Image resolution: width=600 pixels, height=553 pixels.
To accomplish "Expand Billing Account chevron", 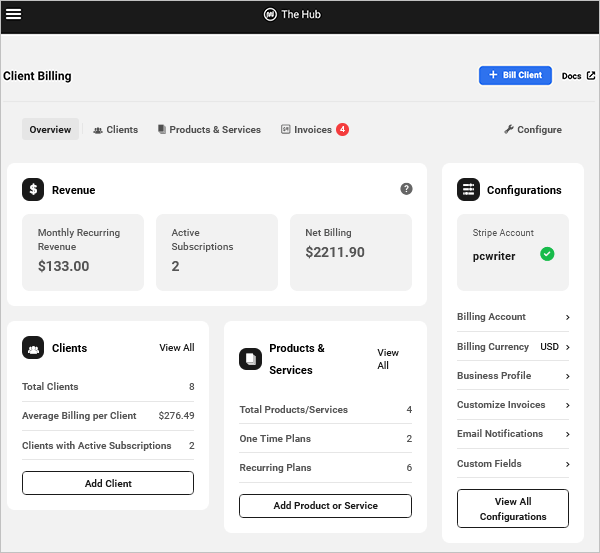I will pos(568,317).
